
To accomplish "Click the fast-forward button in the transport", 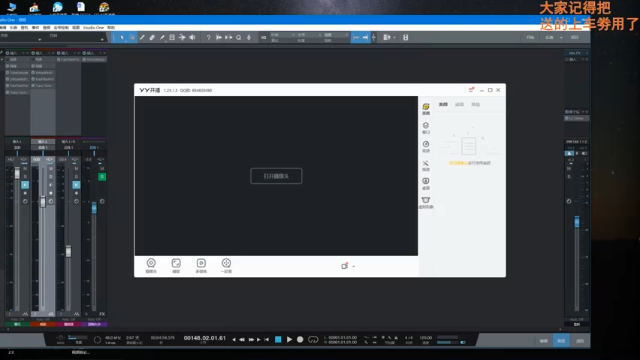I will (251, 339).
